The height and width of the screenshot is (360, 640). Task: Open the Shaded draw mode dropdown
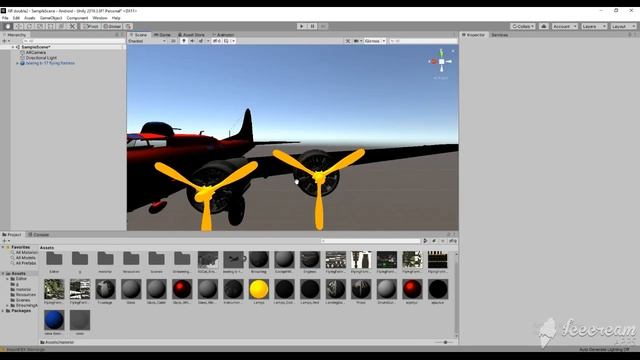point(147,41)
